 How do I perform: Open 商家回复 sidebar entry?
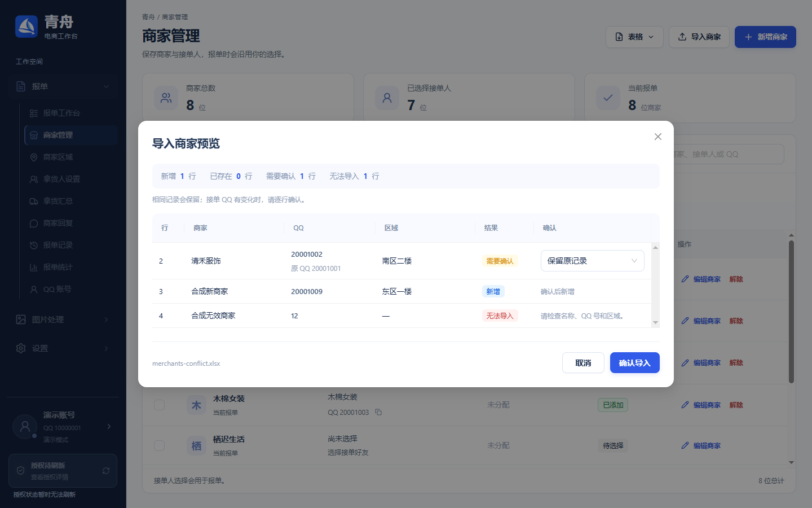71,223
